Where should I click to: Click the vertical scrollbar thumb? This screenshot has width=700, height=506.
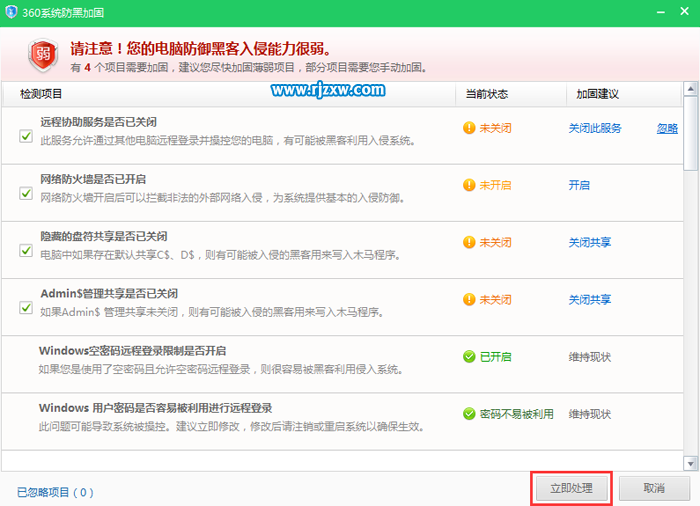pyautogui.click(x=691, y=134)
